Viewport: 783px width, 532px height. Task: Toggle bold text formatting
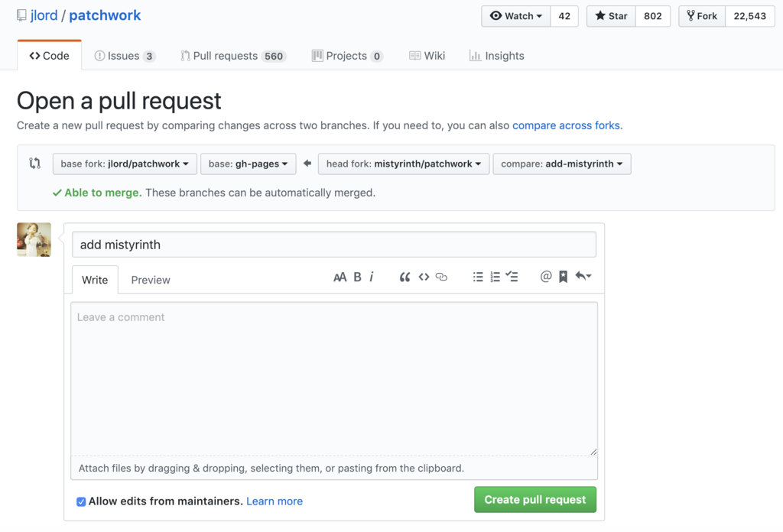pos(358,277)
